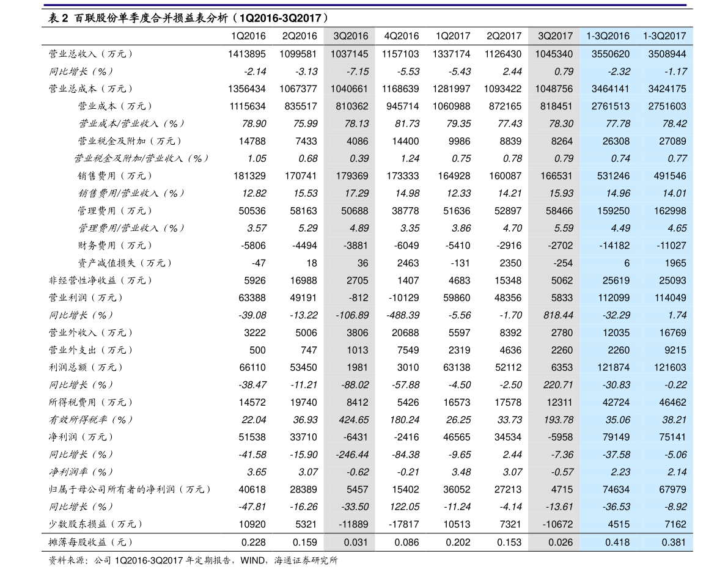The image size is (728, 578).
Task: Click row label 利润总额（万元）
Action: click(x=86, y=367)
